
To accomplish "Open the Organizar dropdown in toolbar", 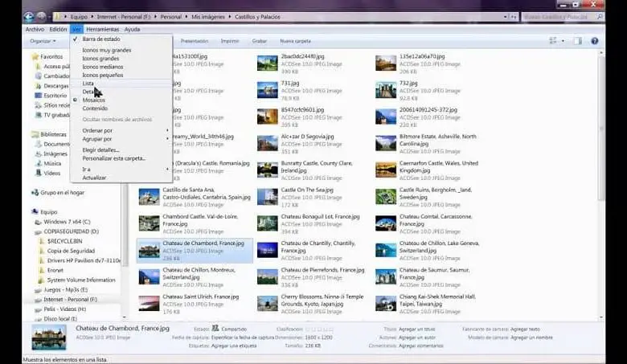I will point(42,40).
